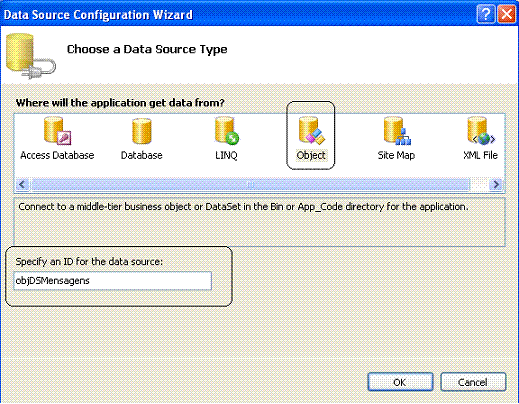Screen dimensions: 519x404
Task: Click the horizontal scrollbar thumb
Action: [250, 184]
